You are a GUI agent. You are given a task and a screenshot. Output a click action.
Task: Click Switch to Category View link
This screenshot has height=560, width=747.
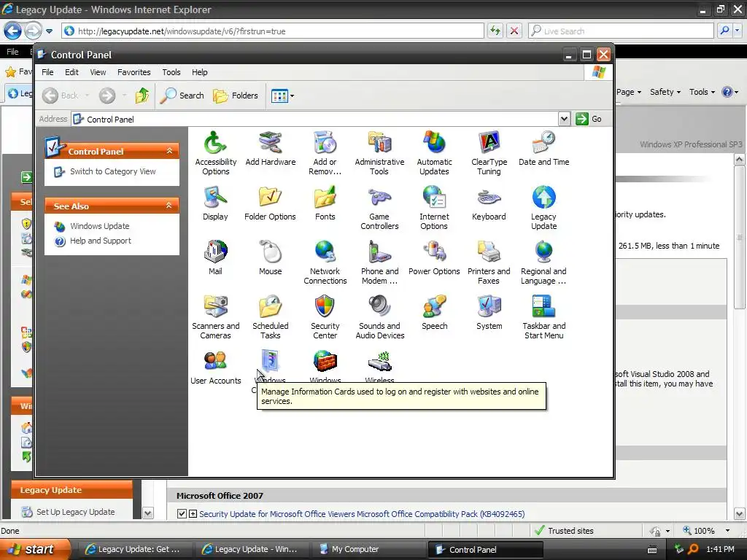click(x=113, y=171)
